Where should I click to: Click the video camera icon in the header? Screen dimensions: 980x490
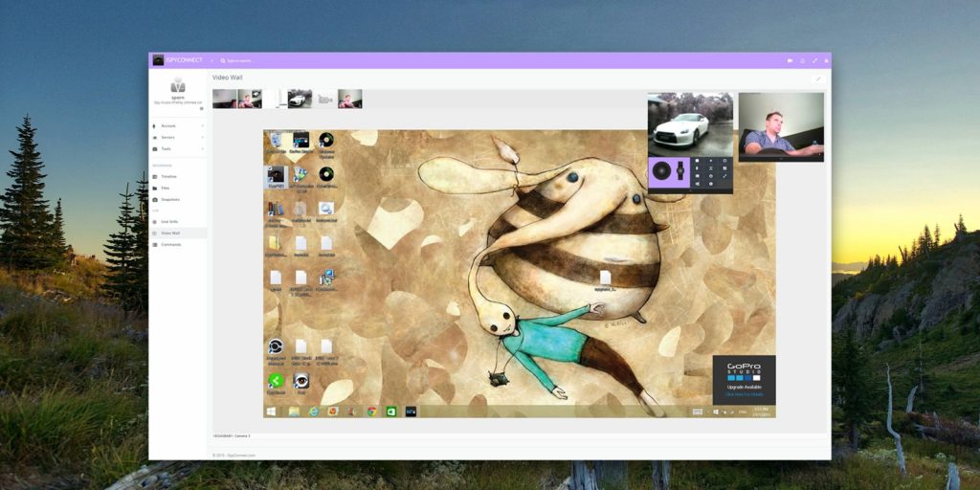coord(790,60)
